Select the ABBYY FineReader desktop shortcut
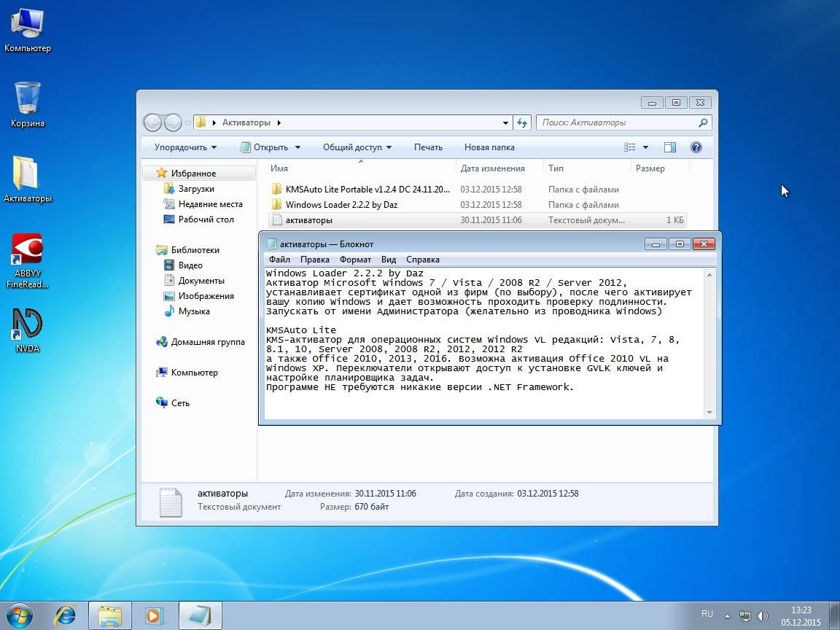Image resolution: width=840 pixels, height=630 pixels. pyautogui.click(x=27, y=261)
